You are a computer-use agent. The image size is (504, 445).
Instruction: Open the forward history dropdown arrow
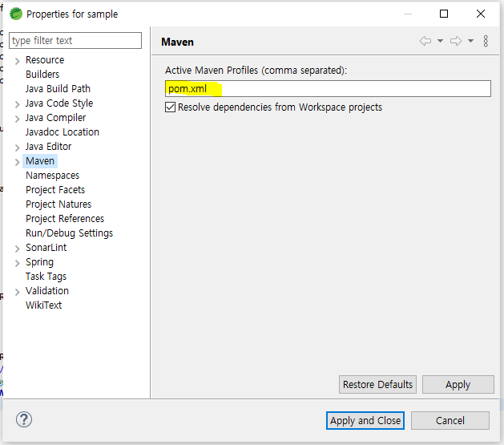(x=470, y=41)
